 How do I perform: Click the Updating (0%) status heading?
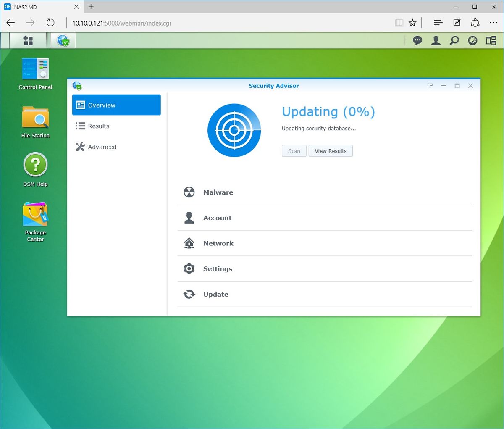tap(328, 112)
